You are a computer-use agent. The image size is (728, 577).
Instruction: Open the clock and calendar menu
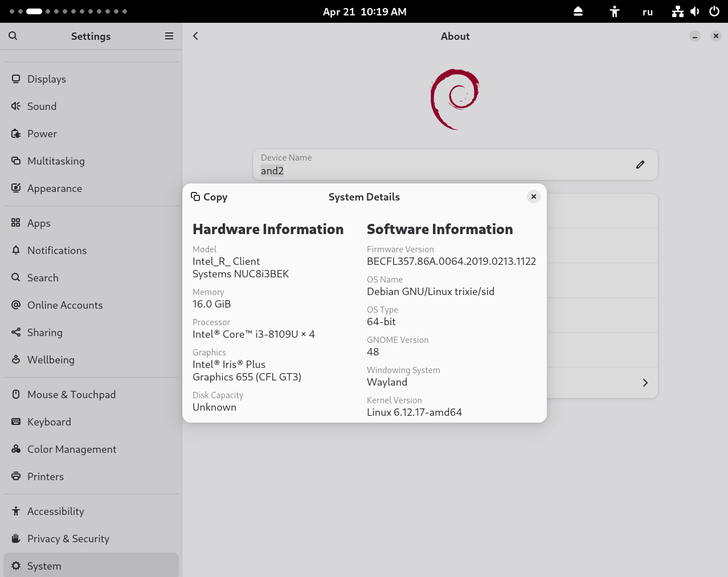(x=365, y=11)
